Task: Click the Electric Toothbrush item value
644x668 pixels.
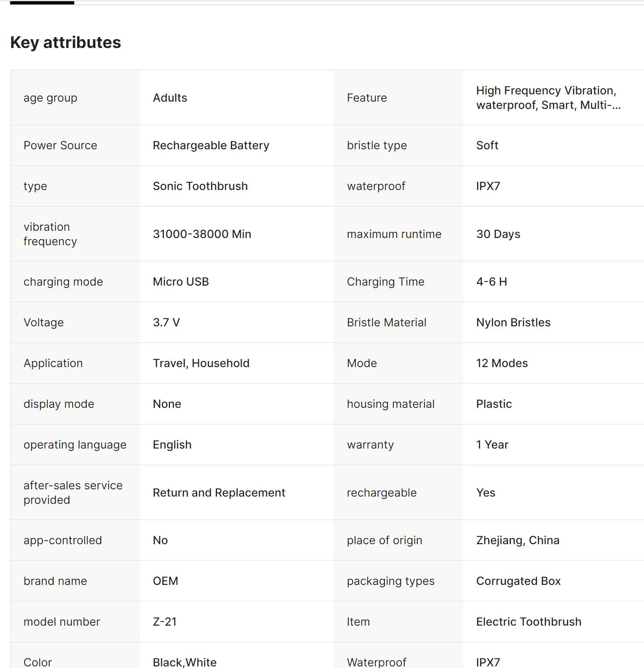Action: [x=529, y=622]
